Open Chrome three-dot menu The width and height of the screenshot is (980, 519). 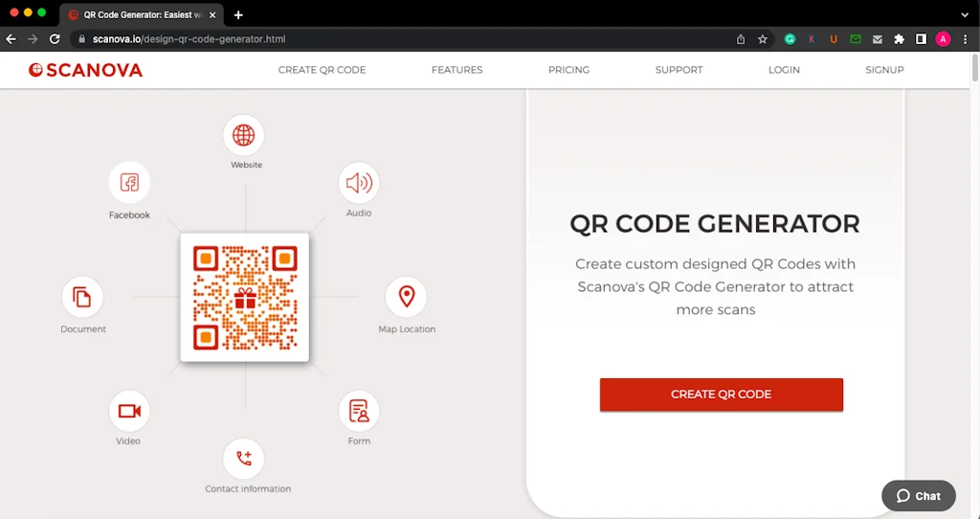tap(966, 38)
